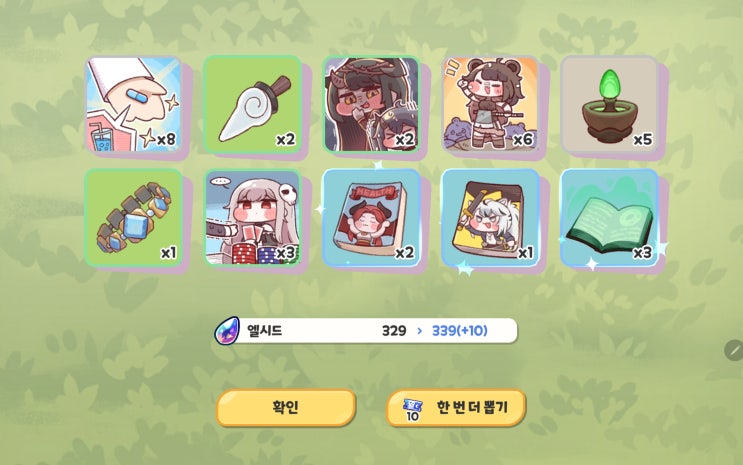743x465 pixels.
Task: Click the HEALTH magazine book item
Action: click(x=371, y=218)
